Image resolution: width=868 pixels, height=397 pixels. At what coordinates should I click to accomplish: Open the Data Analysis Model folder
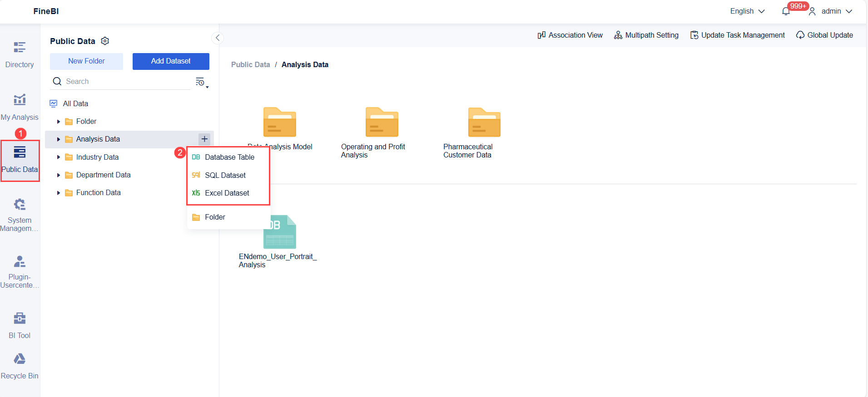pos(280,129)
